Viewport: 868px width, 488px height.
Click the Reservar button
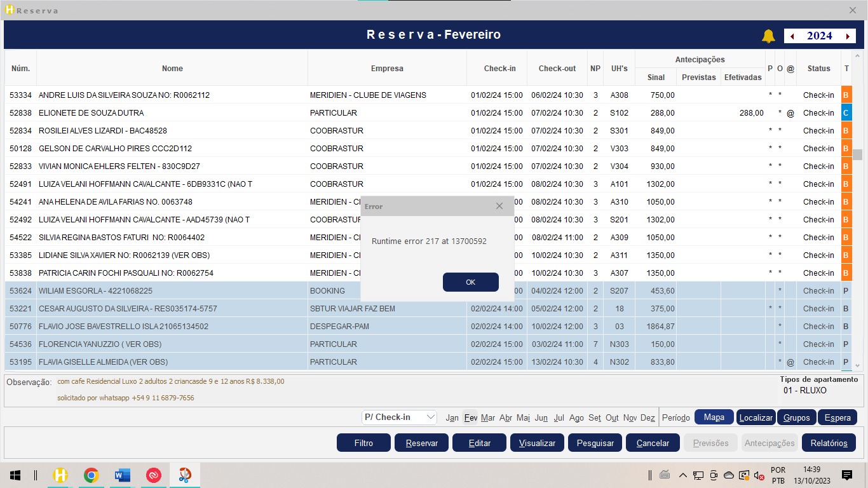(421, 443)
